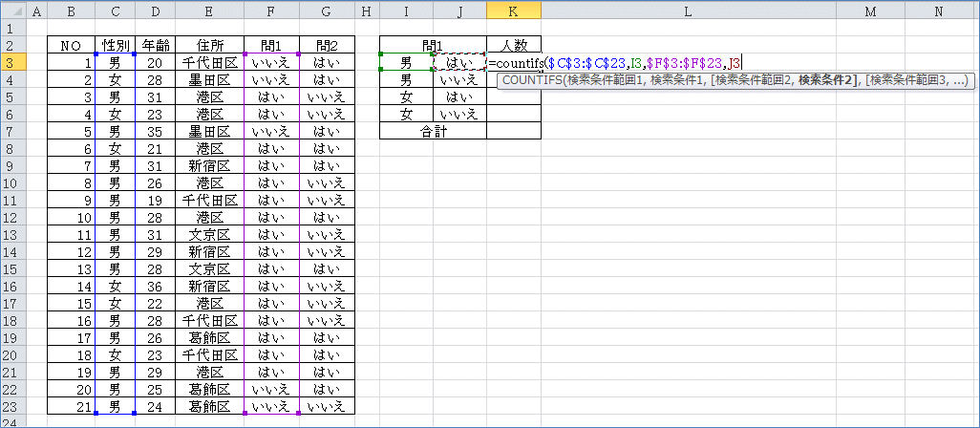Click the merged 問1 header above 合計 table
The height and width of the screenshot is (428, 980).
click(x=433, y=45)
